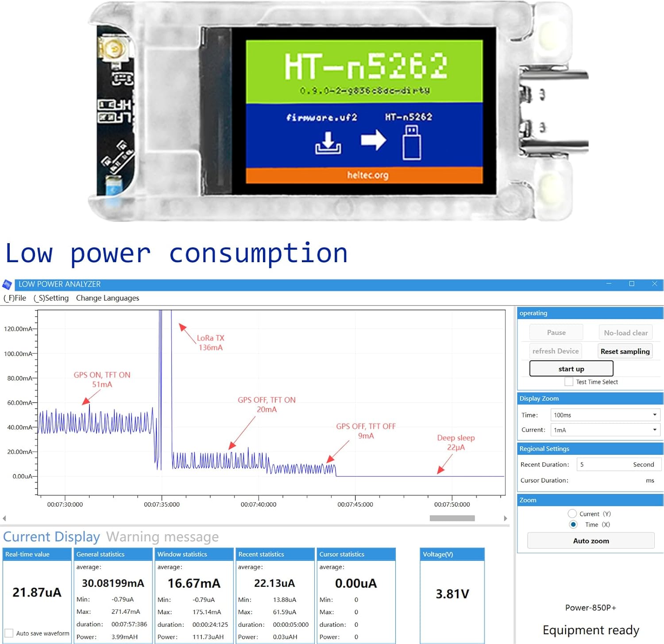This screenshot has width=664, height=644.
Task: Switch to the Warning message tab
Action: 163,537
